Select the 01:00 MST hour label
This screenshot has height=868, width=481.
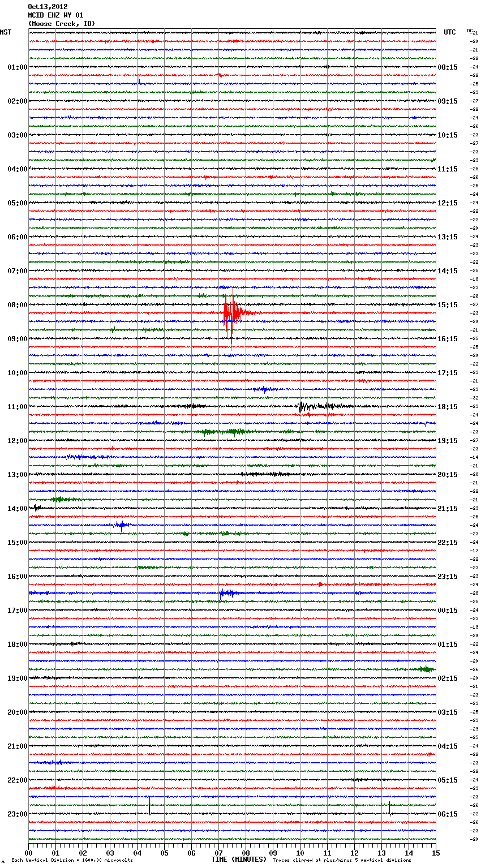(x=17, y=67)
